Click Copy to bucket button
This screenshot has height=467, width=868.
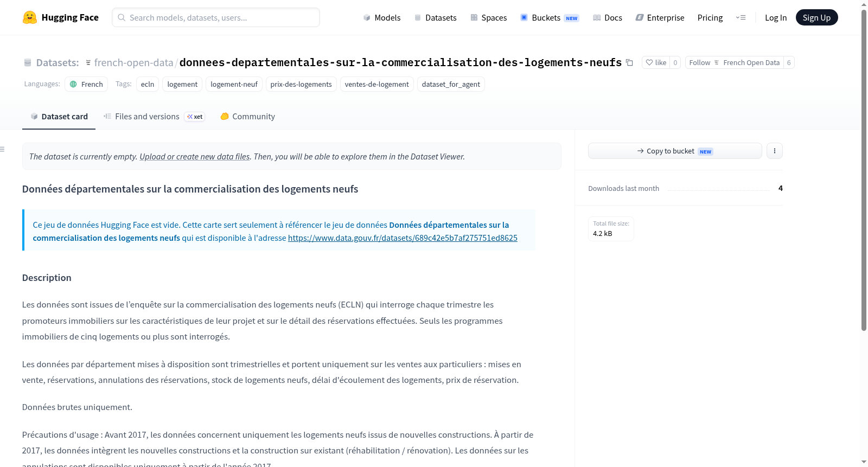pos(675,151)
